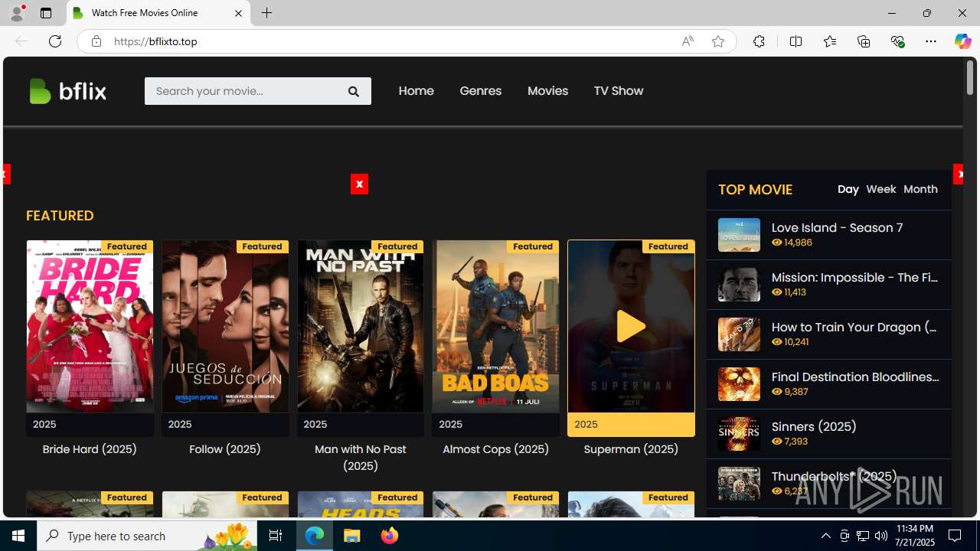Show hidden tray icons
980x551 pixels.
point(825,536)
